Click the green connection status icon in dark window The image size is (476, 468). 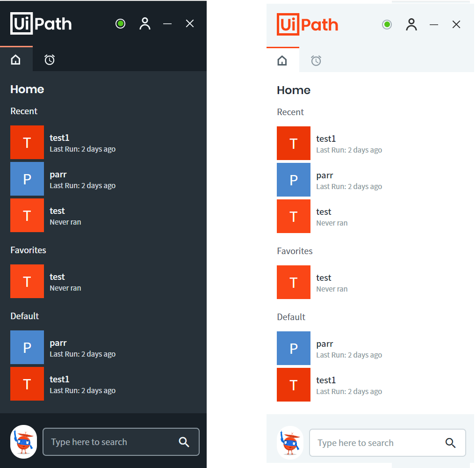tap(121, 23)
